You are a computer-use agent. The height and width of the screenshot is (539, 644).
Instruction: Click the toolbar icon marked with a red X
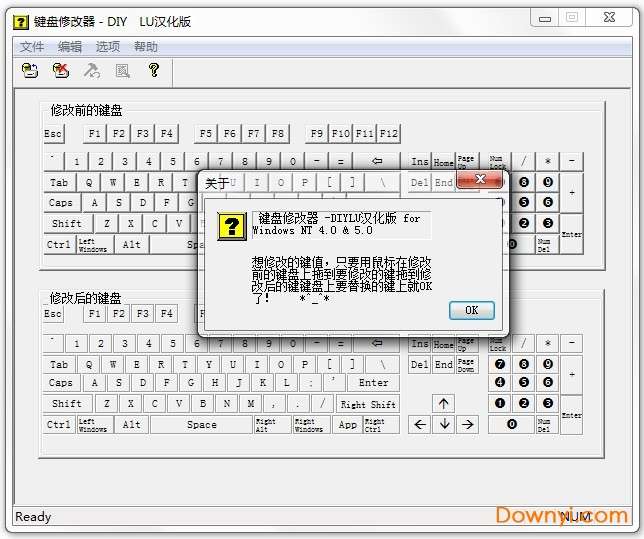pyautogui.click(x=61, y=70)
